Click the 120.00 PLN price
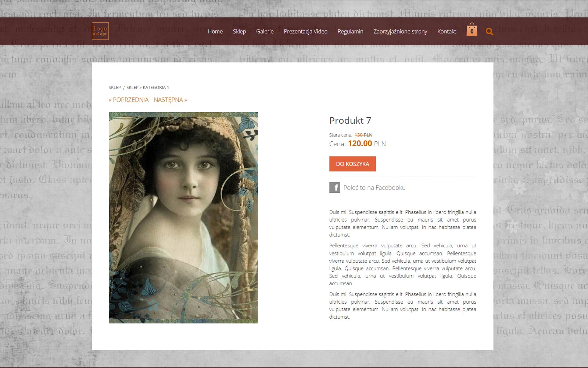This screenshot has width=588, height=368. pyautogui.click(x=367, y=144)
